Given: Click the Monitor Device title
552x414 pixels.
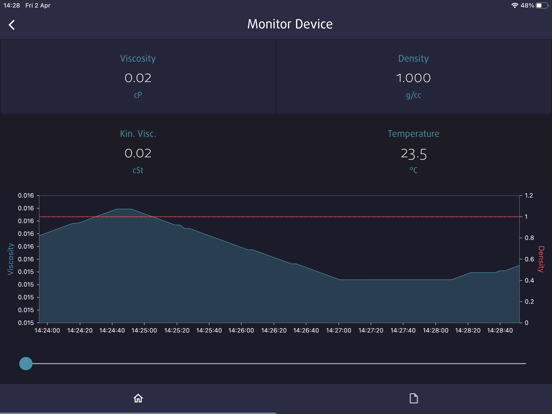Looking at the screenshot, I should pos(290,24).
